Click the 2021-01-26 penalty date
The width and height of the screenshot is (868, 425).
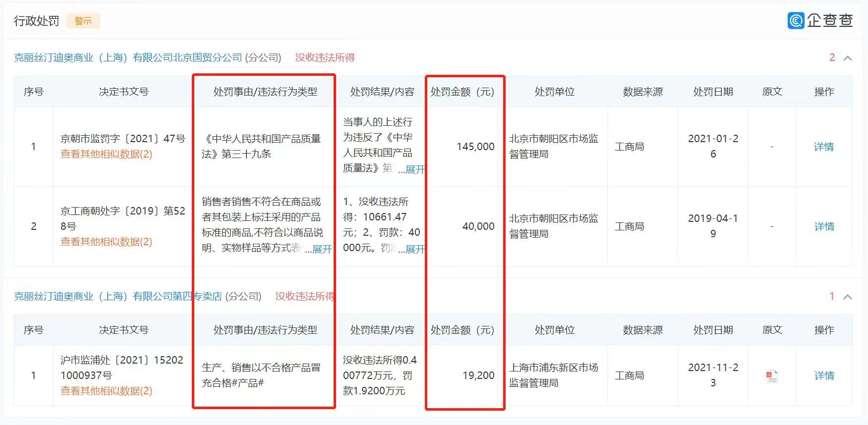(x=713, y=147)
